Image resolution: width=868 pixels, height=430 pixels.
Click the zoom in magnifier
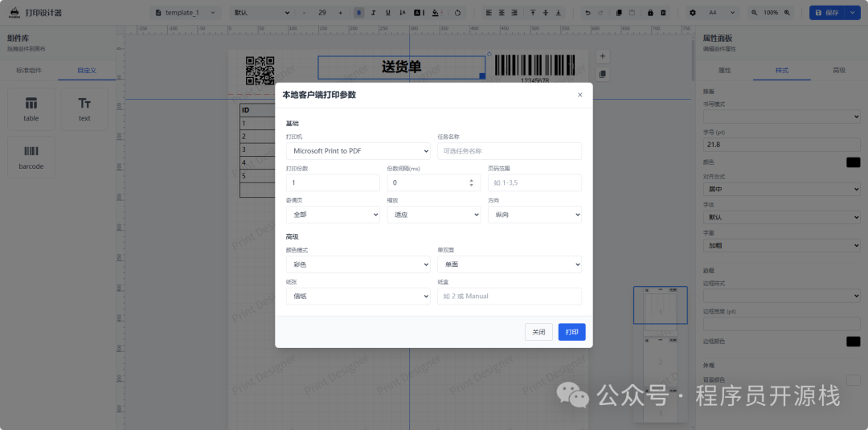click(x=788, y=12)
